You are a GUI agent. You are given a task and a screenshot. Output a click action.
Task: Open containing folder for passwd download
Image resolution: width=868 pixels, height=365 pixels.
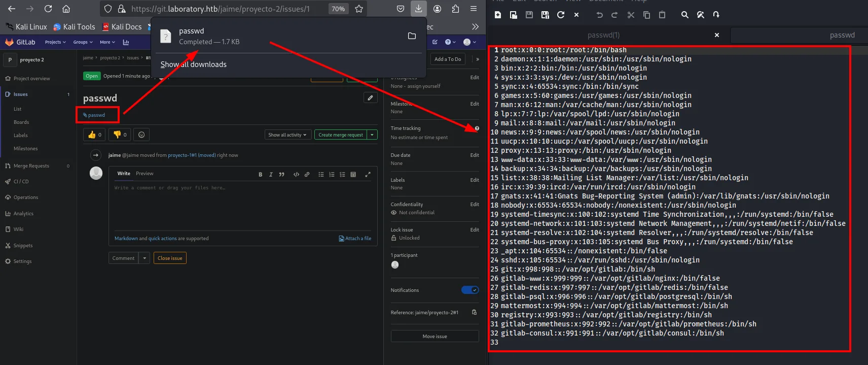tap(412, 36)
